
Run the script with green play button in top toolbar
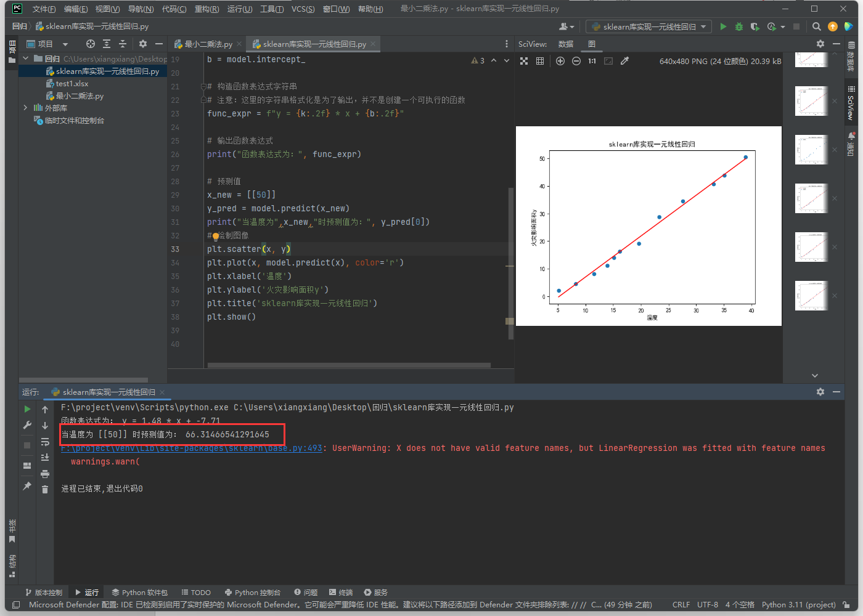(723, 26)
